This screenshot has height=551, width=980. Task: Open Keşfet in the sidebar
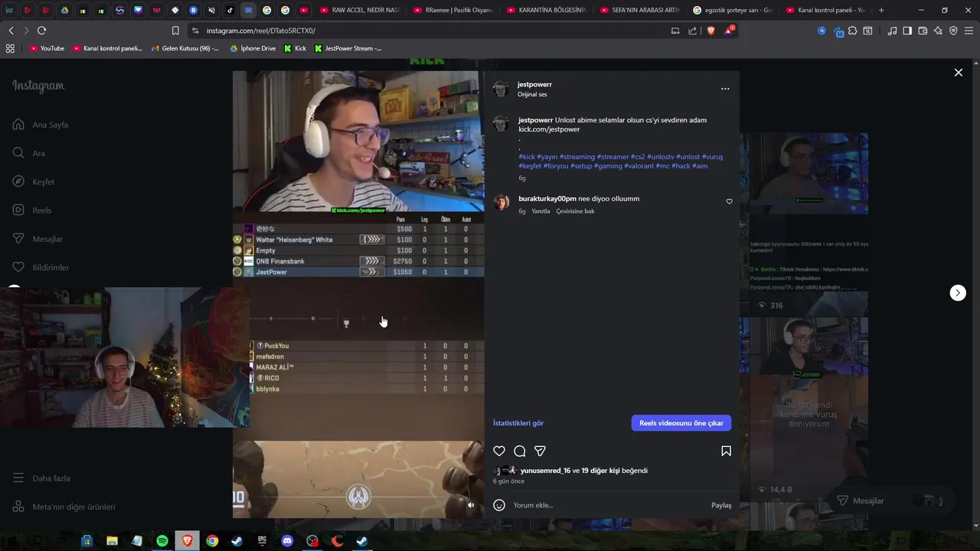point(34,181)
